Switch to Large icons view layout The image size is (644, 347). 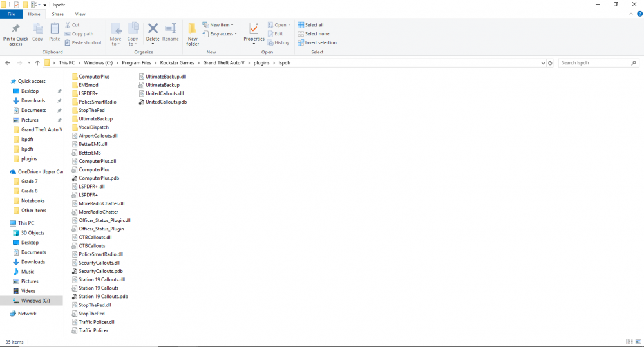click(638, 342)
